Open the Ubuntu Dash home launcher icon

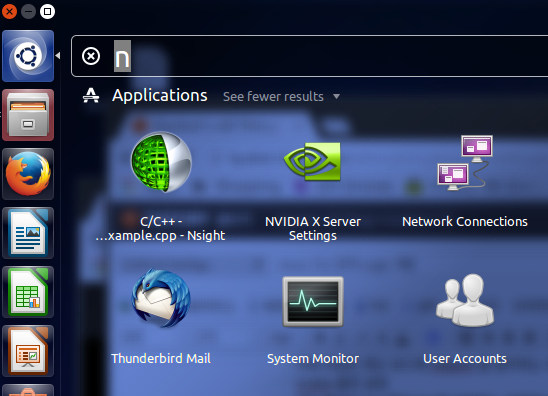pos(28,56)
